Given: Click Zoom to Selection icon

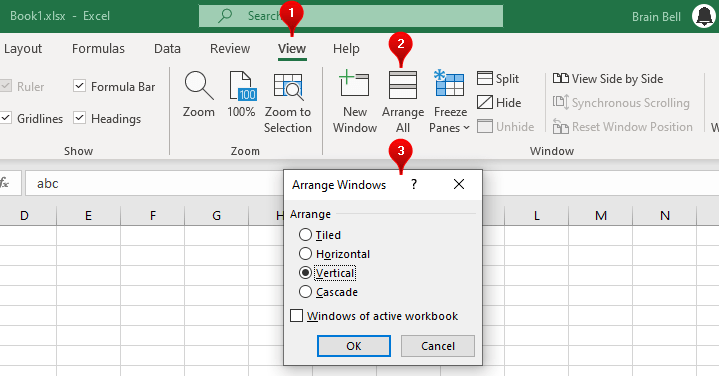Looking at the screenshot, I should [x=288, y=87].
